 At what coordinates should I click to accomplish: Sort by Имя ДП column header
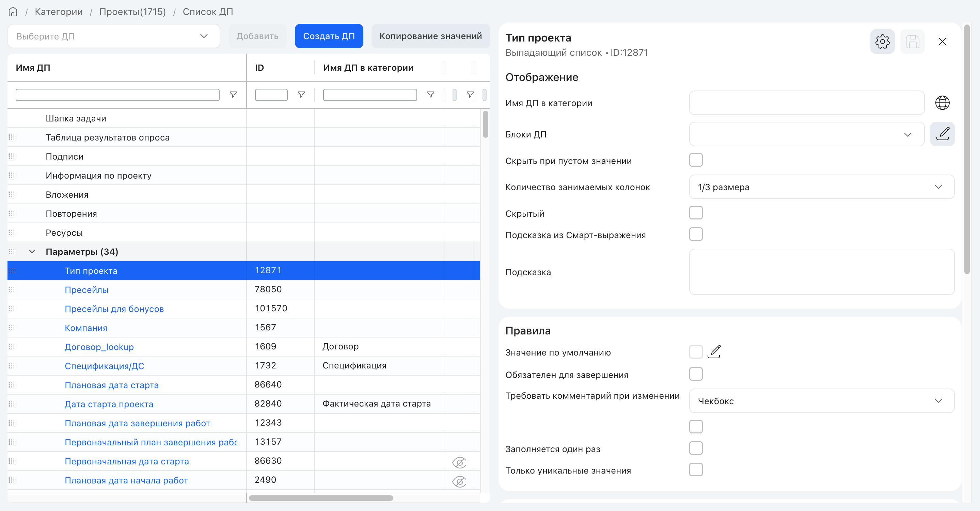tap(33, 68)
